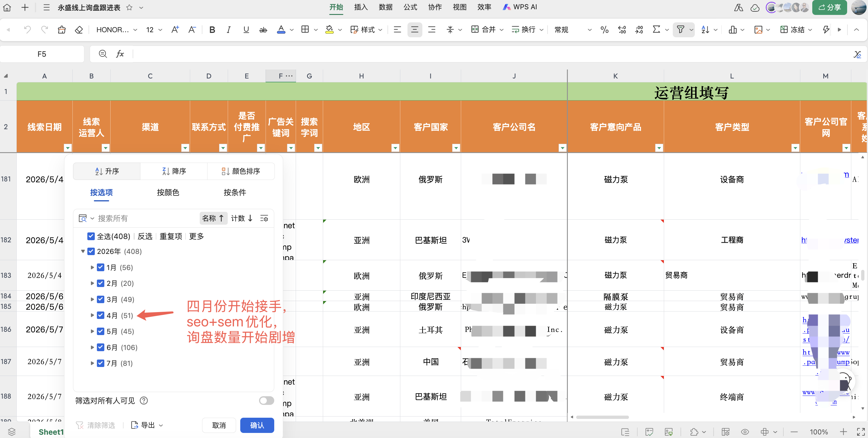The image size is (868, 438).
Task: Uncheck the 3月 (49) checkbox
Action: coord(100,299)
